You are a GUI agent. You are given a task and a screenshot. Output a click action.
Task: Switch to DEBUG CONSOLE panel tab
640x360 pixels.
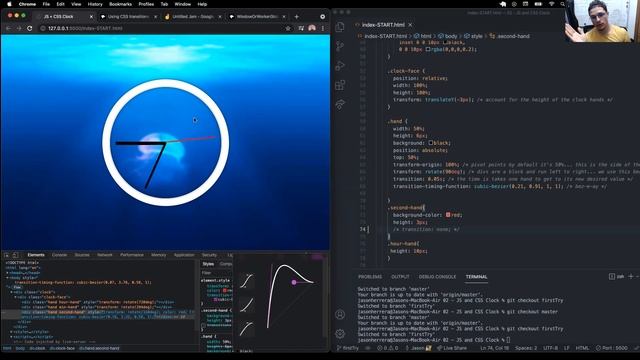tap(437, 276)
